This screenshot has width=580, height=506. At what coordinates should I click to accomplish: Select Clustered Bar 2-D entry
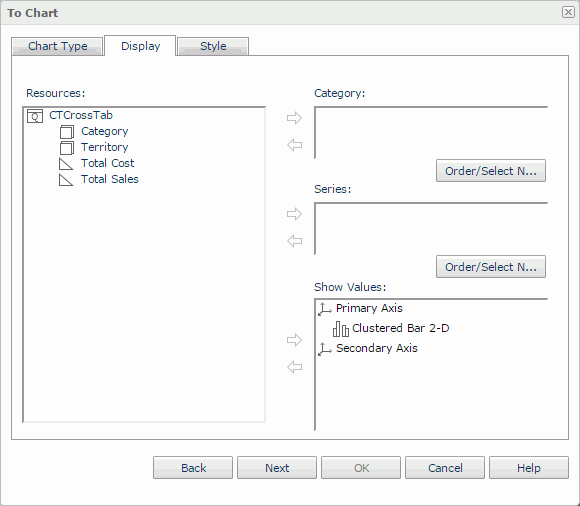(401, 328)
